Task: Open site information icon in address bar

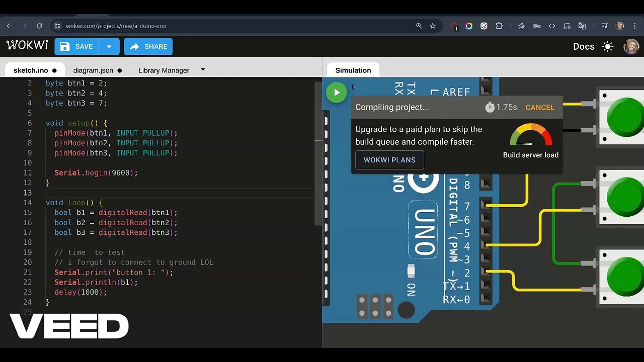Action: (57, 26)
